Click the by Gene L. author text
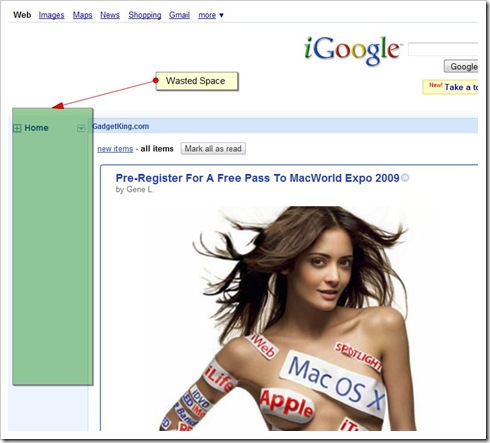Screen dimensions: 490x443 click(135, 190)
